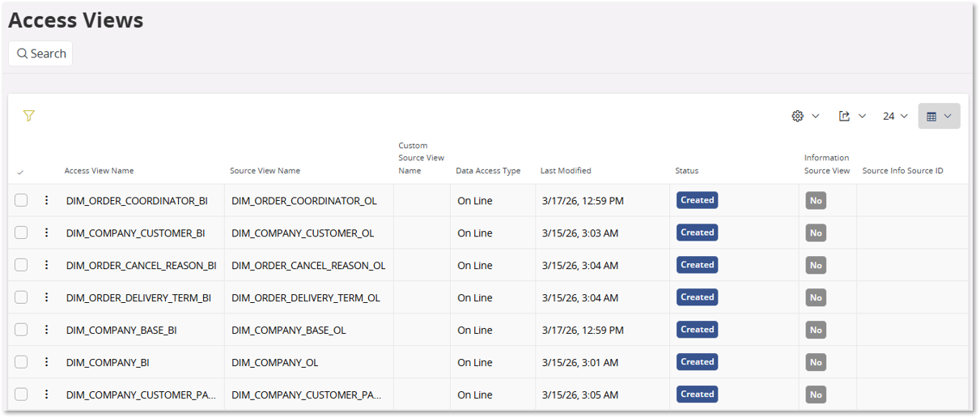Open the settings gear menu

coord(805,116)
